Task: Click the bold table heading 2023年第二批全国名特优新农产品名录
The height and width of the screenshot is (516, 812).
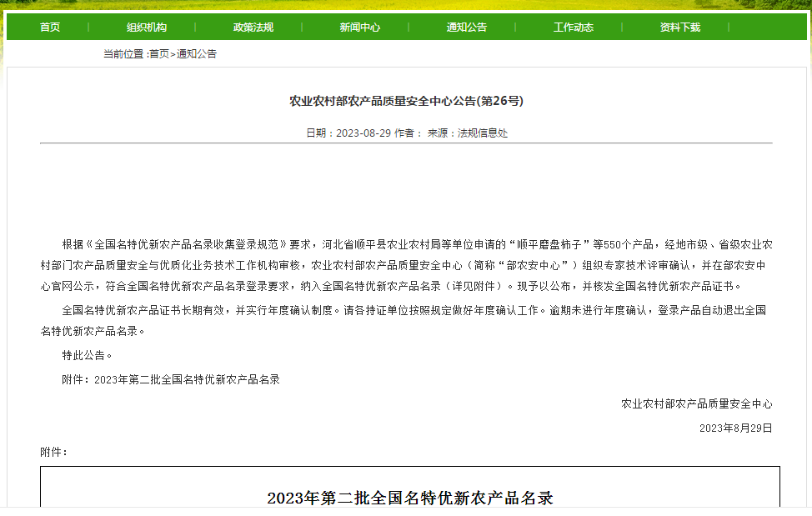Action: pyautogui.click(x=410, y=498)
